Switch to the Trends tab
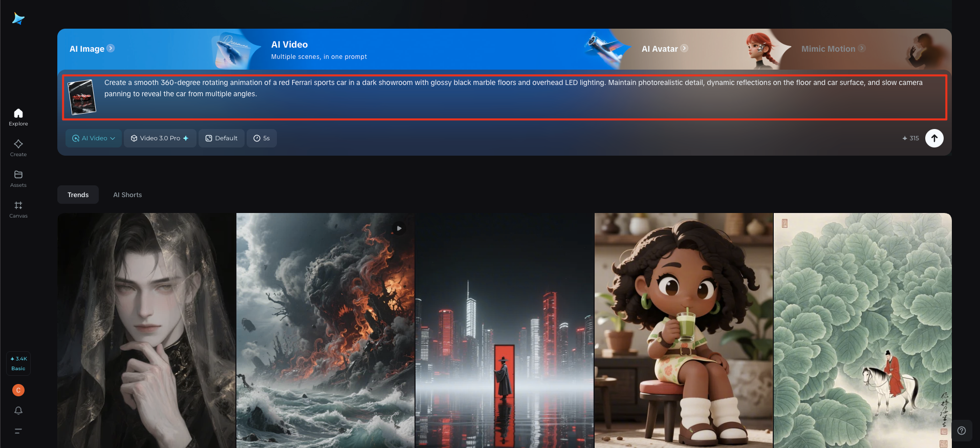The image size is (980, 448). click(78, 195)
